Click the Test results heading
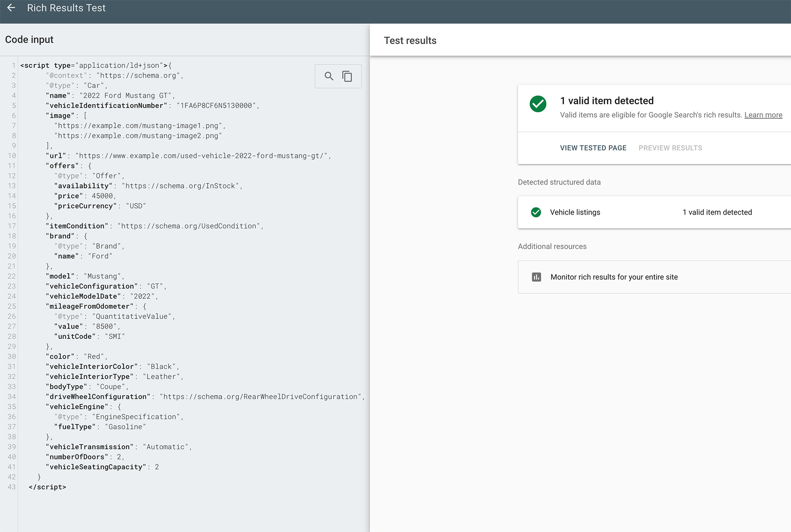791x532 pixels. coord(410,40)
